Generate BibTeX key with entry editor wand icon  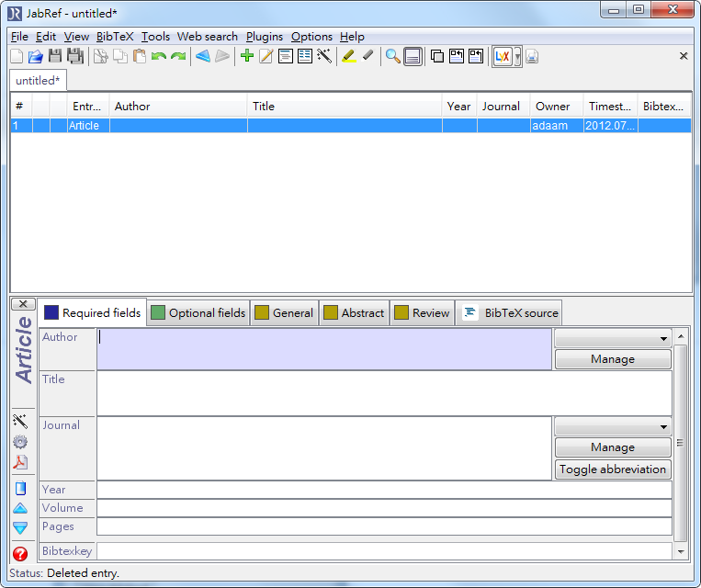pyautogui.click(x=20, y=421)
